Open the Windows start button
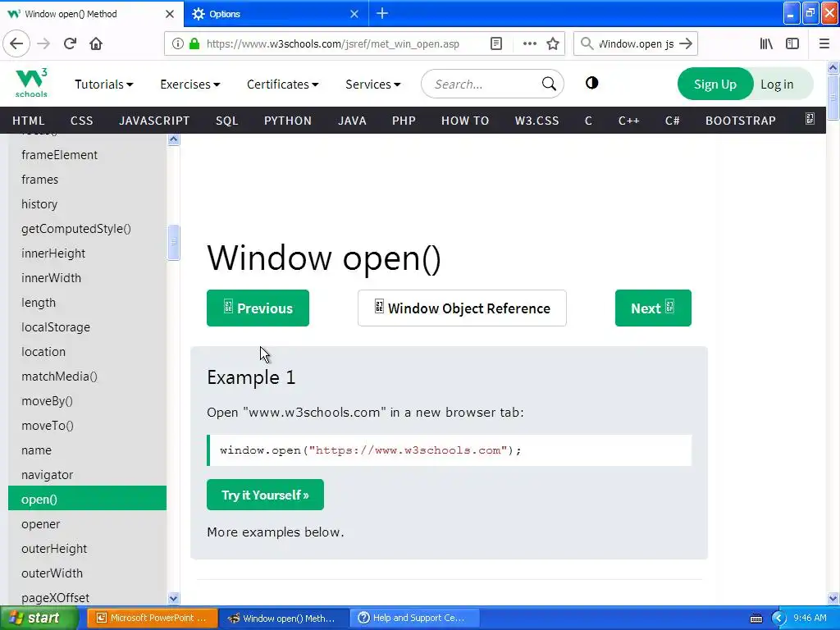Viewport: 840px width, 630px height. [x=39, y=618]
